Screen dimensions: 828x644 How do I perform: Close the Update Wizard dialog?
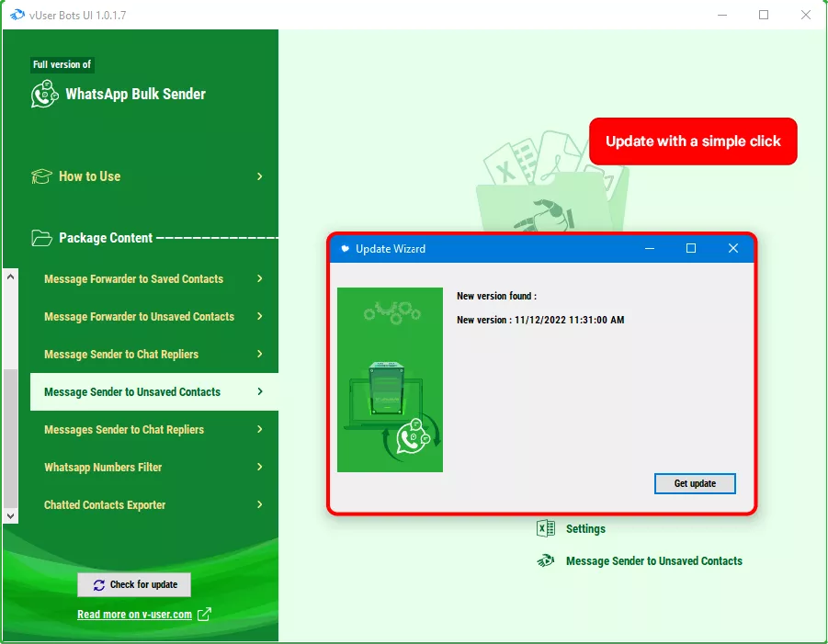click(x=733, y=248)
